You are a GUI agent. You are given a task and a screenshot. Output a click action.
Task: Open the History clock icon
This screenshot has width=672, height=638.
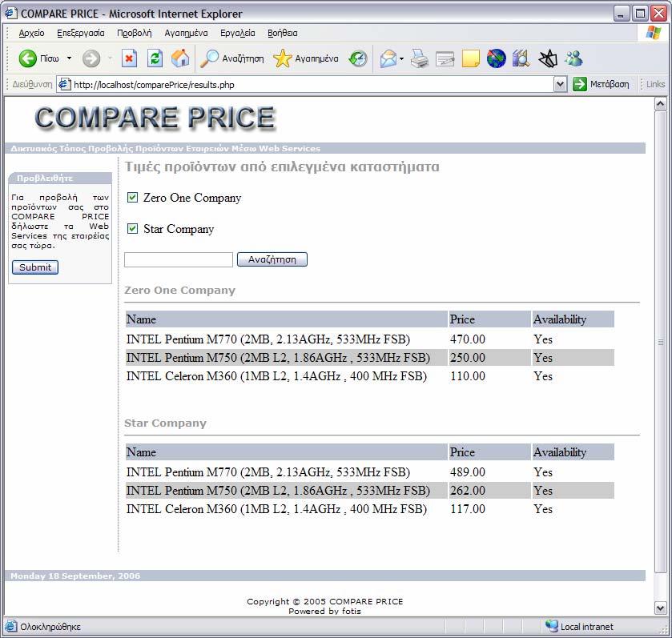pyautogui.click(x=358, y=58)
